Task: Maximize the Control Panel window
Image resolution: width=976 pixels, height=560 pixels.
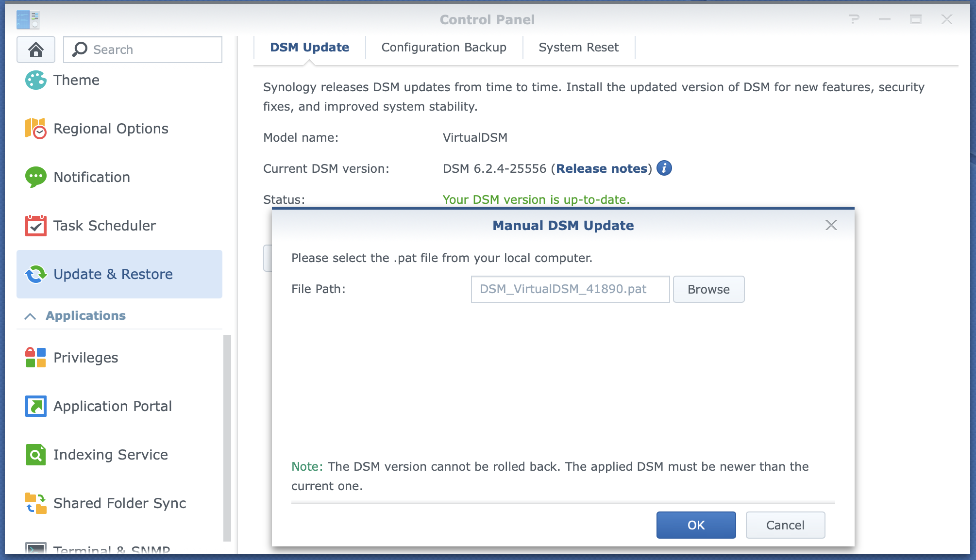Action: click(x=916, y=19)
